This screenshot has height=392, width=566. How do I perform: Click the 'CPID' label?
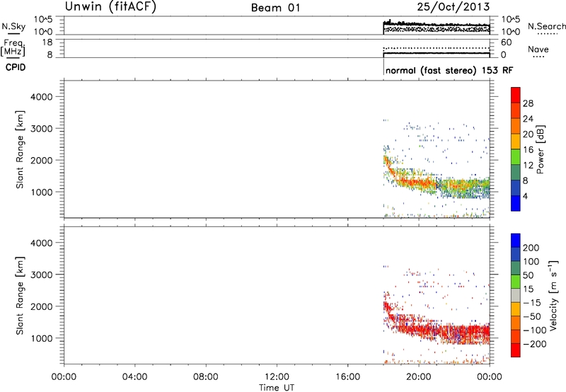(16, 67)
